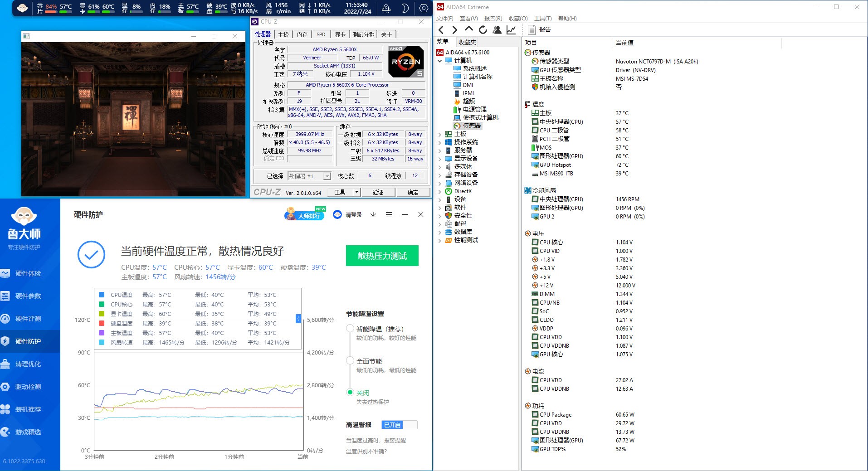
Task: Click 温度识别不准确? link
Action: coord(366,451)
